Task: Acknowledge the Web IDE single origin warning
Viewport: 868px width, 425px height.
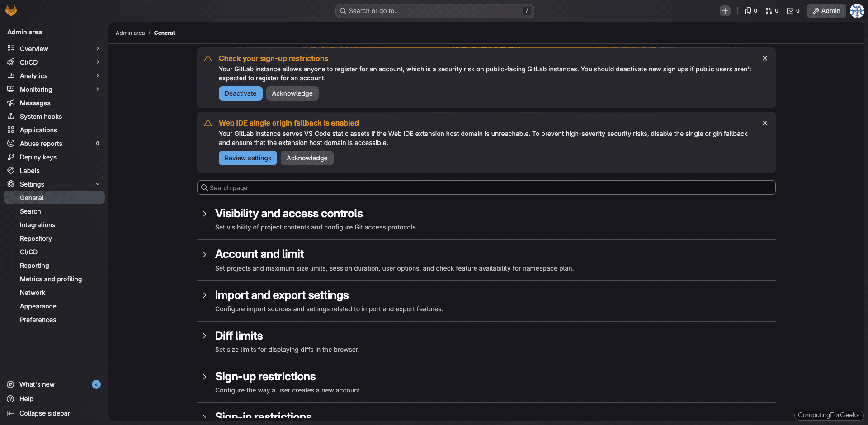Action: [x=307, y=158]
